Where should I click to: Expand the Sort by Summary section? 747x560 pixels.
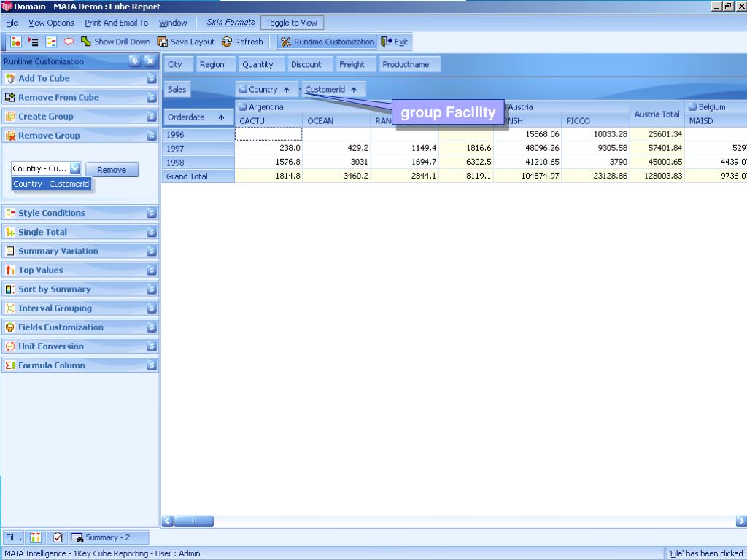[x=152, y=289]
